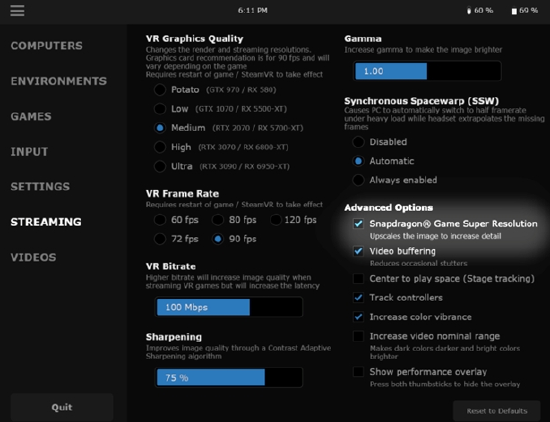Toggle Snapdragon Game Super Resolution checkbox

358,223
